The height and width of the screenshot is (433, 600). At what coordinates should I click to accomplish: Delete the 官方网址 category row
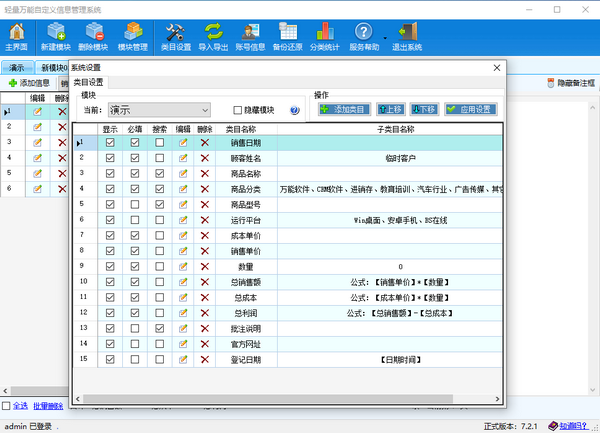(x=205, y=344)
